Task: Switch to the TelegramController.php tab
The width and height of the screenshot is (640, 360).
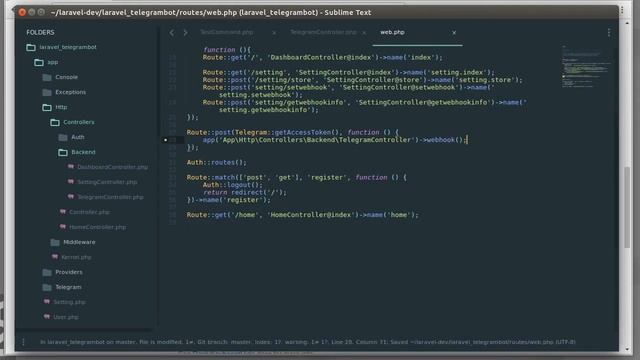Action: click(x=323, y=32)
